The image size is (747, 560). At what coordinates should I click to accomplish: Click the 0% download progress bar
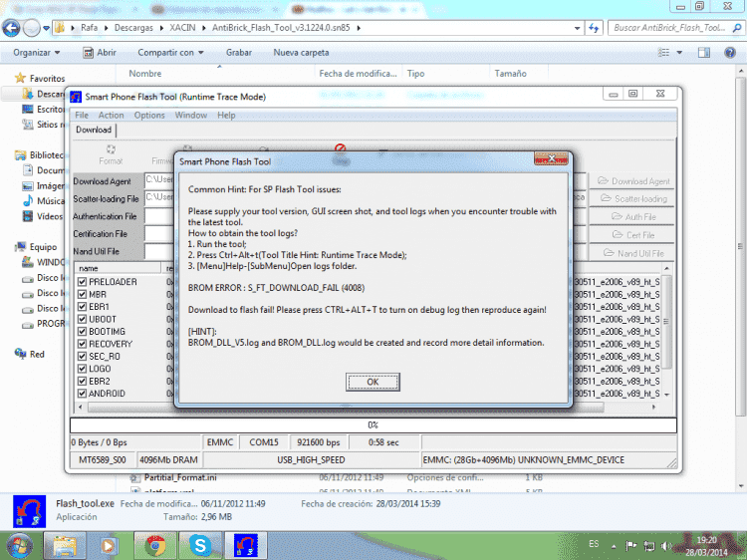coord(373,425)
